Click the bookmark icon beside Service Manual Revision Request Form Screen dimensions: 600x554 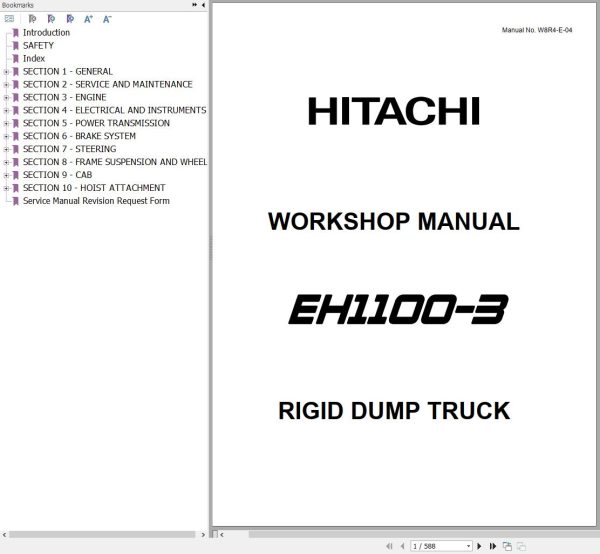(16, 201)
